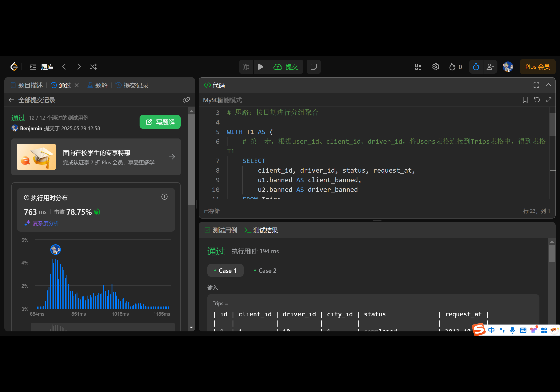560x392 pixels.
Task: Click the invite user icon
Action: tap(490, 66)
